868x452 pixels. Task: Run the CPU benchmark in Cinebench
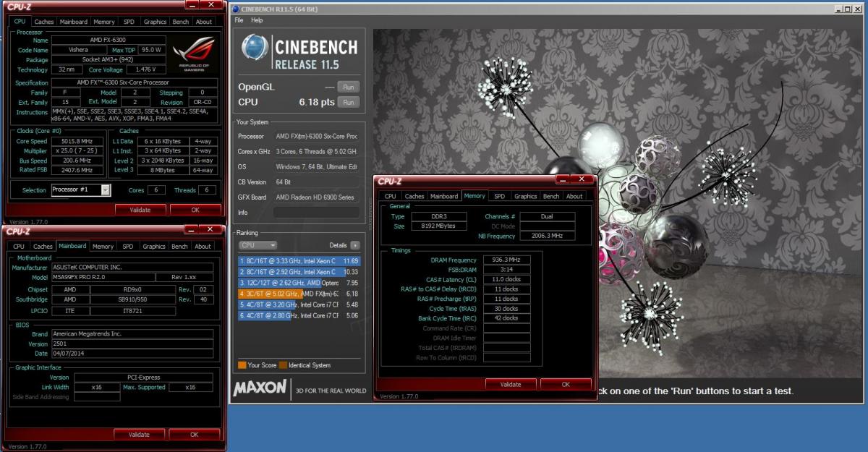[349, 102]
